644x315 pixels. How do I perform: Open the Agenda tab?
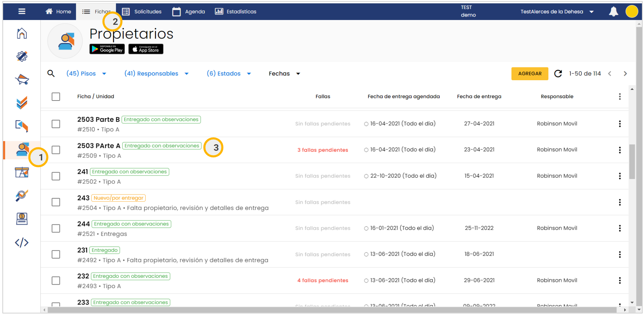(188, 12)
